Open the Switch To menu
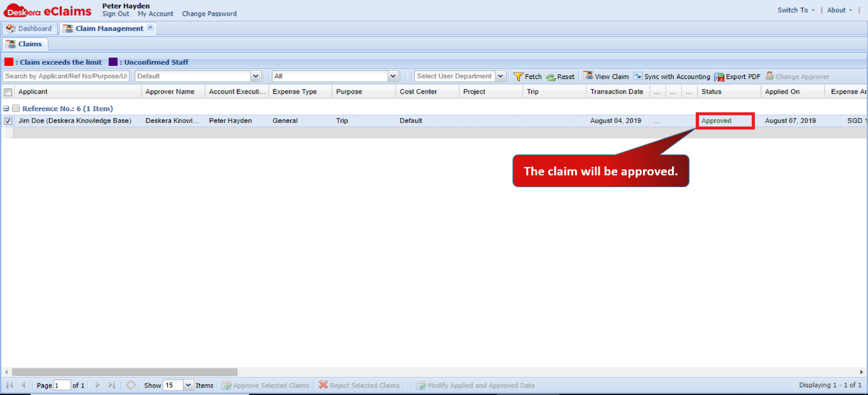Viewport: 868px width, 395px height. [x=796, y=10]
